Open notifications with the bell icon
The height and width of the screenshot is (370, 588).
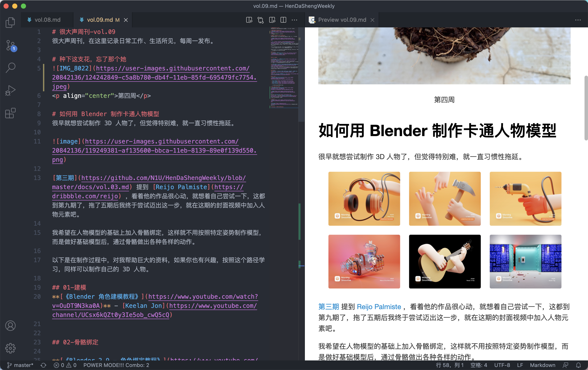[x=578, y=365]
